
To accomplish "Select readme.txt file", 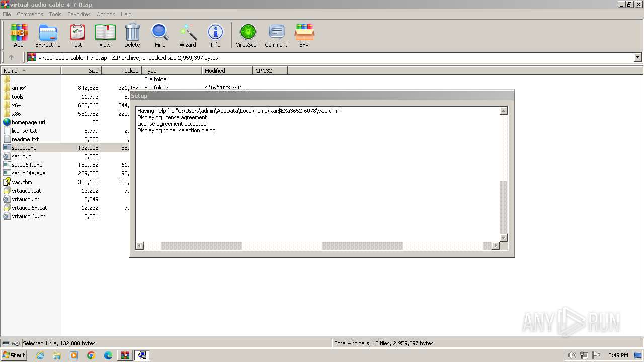I will [25, 139].
